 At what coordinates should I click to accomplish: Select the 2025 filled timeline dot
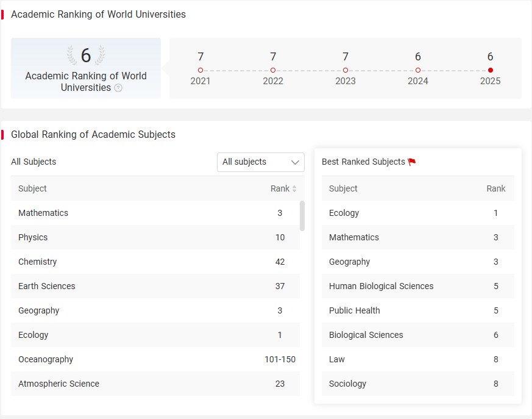click(491, 70)
